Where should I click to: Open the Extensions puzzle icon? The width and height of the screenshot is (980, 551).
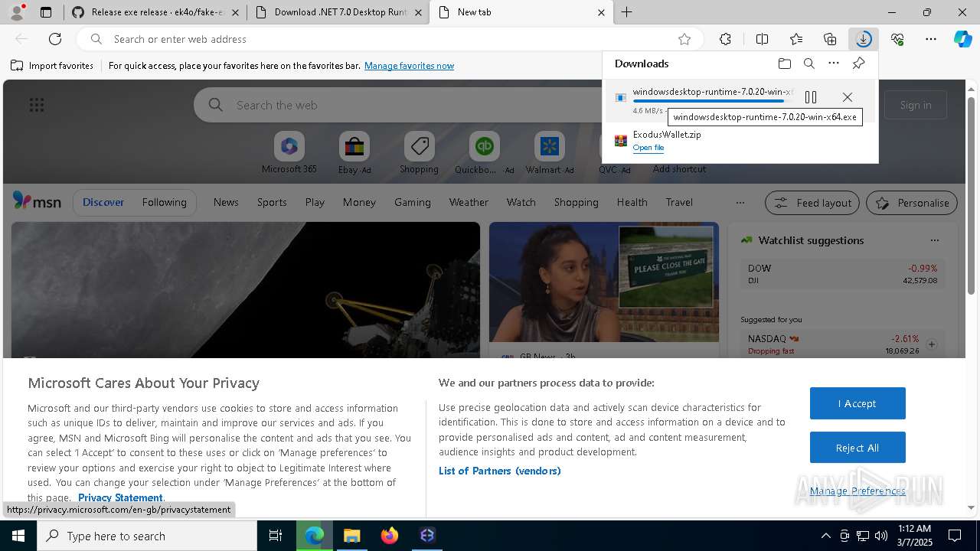tap(725, 39)
